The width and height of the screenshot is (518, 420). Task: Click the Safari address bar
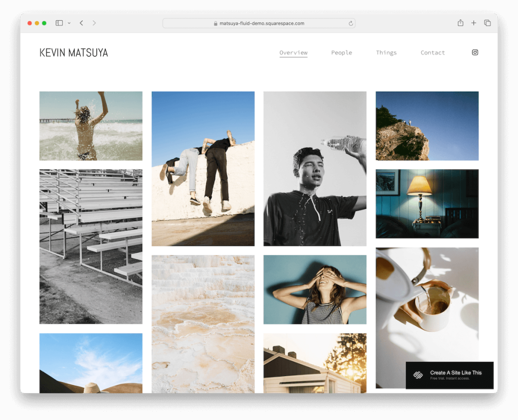point(258,23)
